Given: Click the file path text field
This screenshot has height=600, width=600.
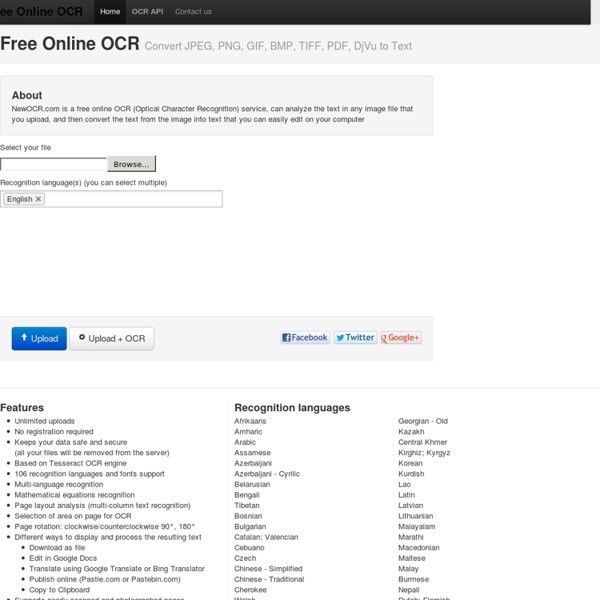Looking at the screenshot, I should [x=54, y=164].
